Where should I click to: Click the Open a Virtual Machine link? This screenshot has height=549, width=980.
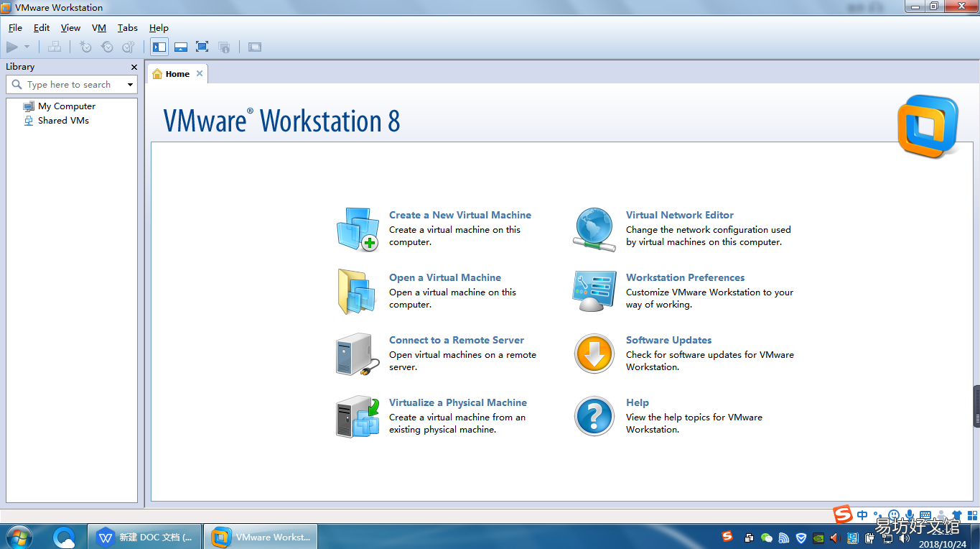point(445,277)
